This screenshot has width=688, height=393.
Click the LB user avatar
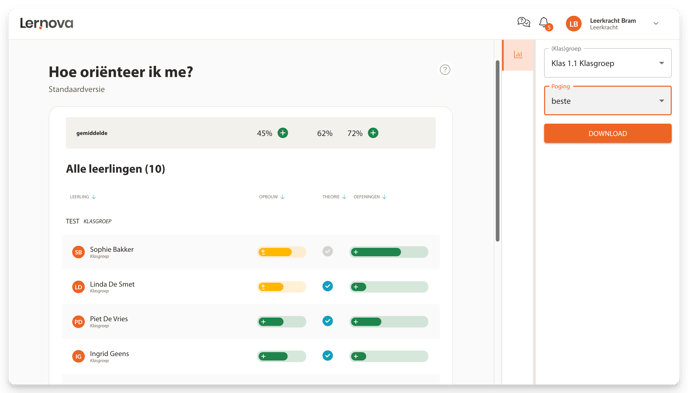[573, 24]
